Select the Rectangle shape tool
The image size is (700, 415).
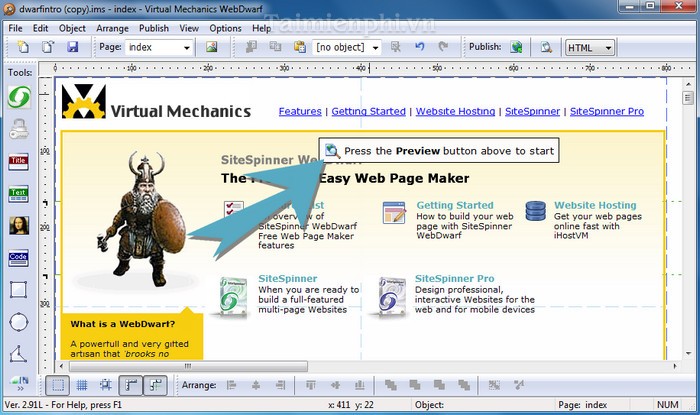point(18,290)
